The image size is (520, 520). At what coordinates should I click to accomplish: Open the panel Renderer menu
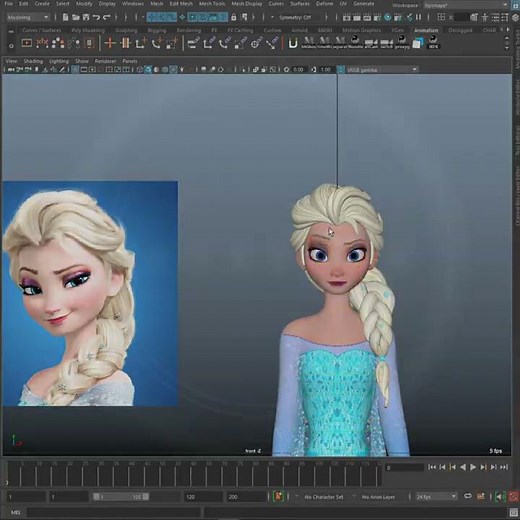105,61
